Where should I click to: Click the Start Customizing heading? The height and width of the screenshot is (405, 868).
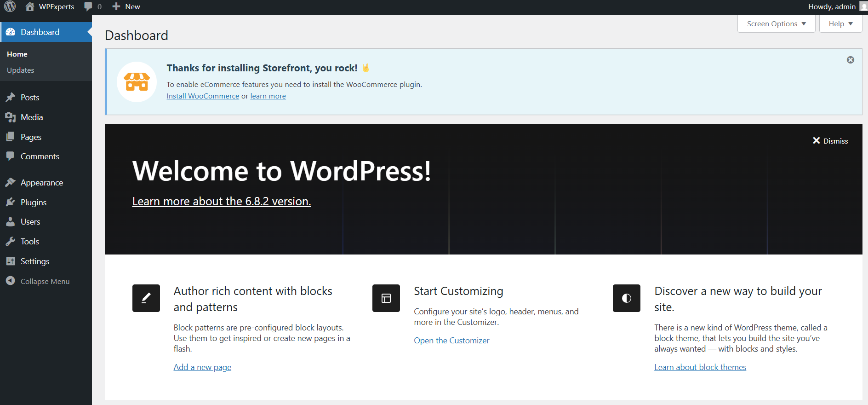pyautogui.click(x=458, y=291)
